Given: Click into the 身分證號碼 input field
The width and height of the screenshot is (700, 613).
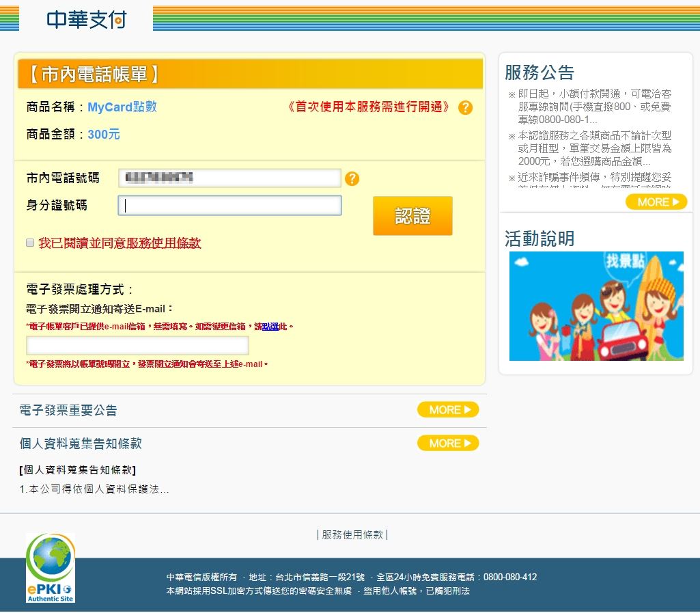Looking at the screenshot, I should (x=229, y=206).
